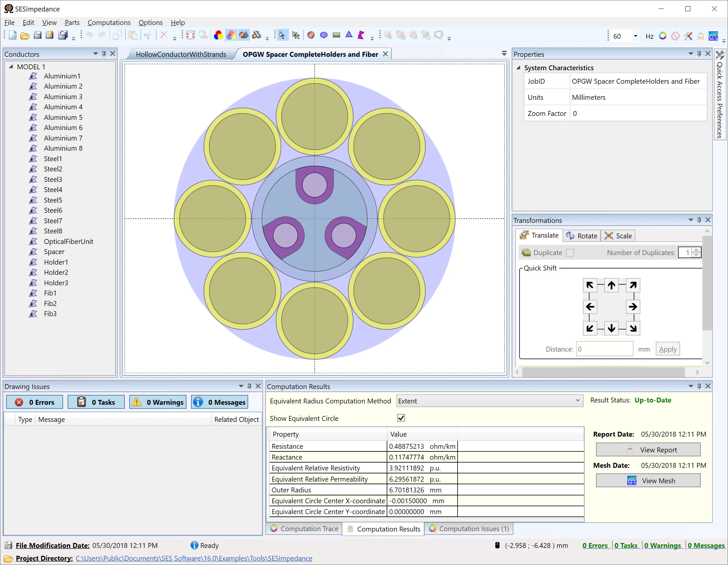Increase Number of Duplicates with the stepper
Image resolution: width=728 pixels, height=565 pixels.
(x=696, y=250)
